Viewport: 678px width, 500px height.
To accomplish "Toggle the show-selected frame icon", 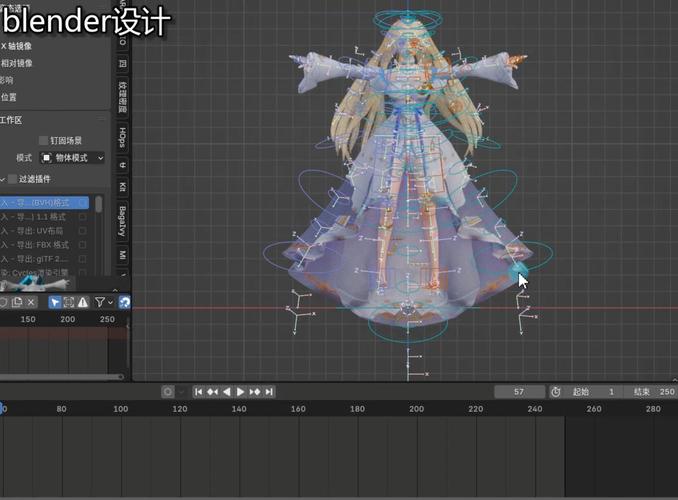I will 68,302.
